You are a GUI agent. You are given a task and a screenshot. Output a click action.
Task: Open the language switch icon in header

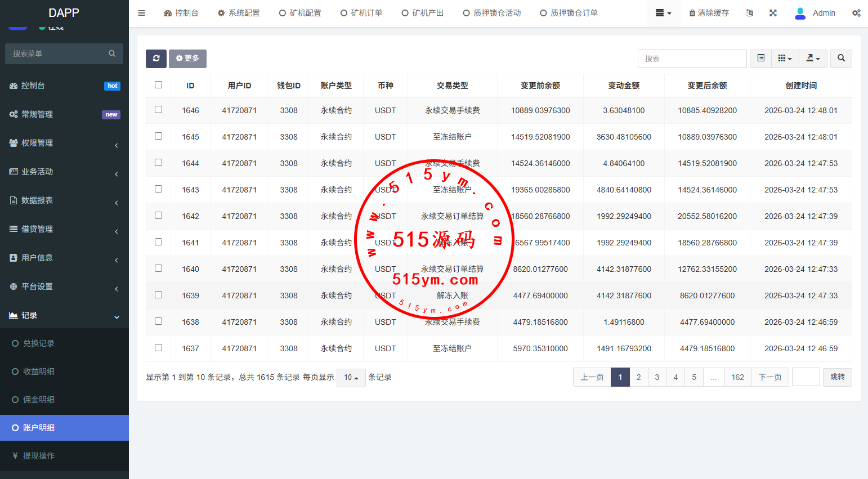(749, 13)
